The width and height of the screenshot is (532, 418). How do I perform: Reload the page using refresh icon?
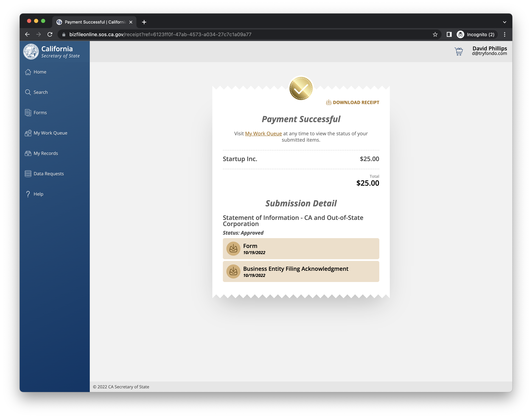click(x=50, y=35)
